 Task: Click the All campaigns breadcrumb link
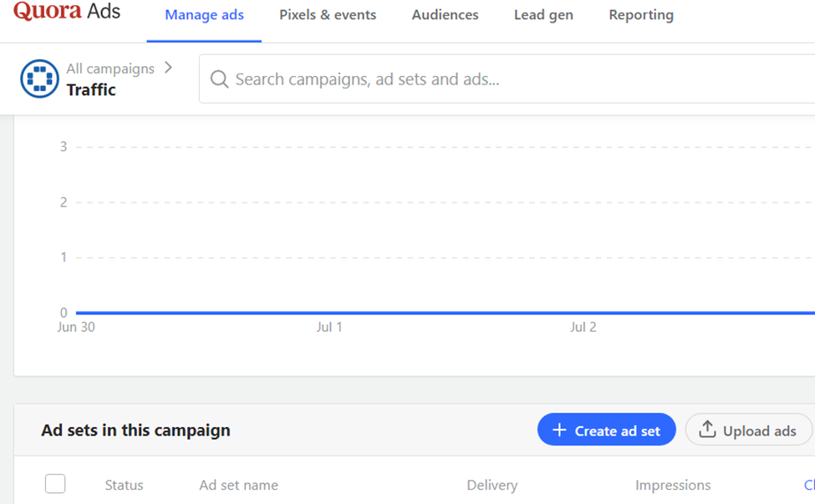[x=110, y=69]
